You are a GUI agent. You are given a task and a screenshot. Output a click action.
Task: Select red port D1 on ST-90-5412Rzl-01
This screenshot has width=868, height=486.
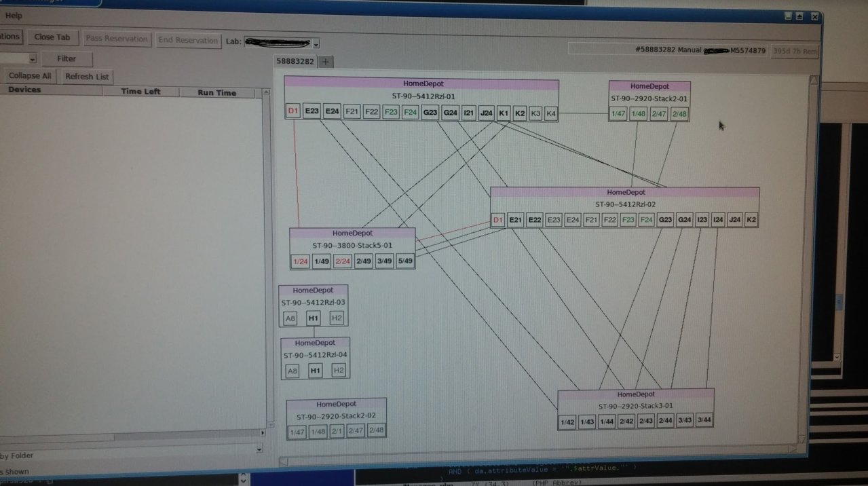point(293,111)
